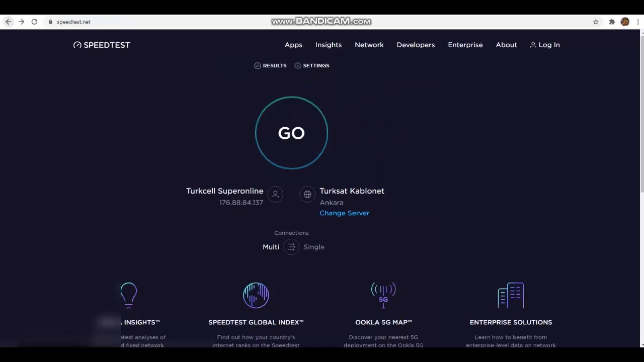Image resolution: width=644 pixels, height=362 pixels.
Task: Open Enterprise Solutions heading
Action: click(511, 322)
